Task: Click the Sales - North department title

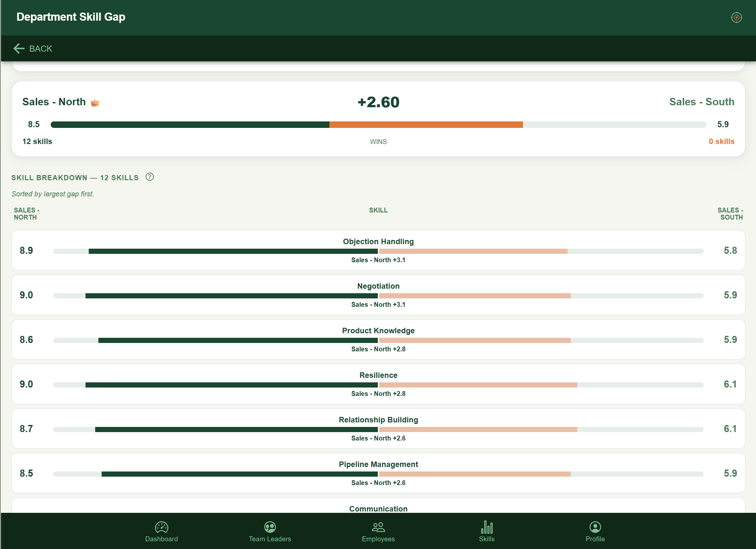Action: [x=54, y=102]
